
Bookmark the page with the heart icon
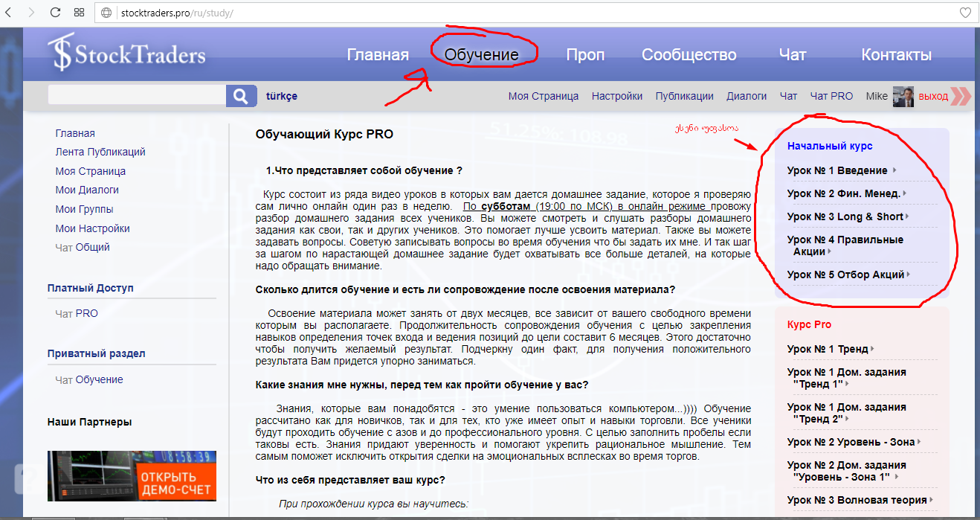pyautogui.click(x=965, y=13)
